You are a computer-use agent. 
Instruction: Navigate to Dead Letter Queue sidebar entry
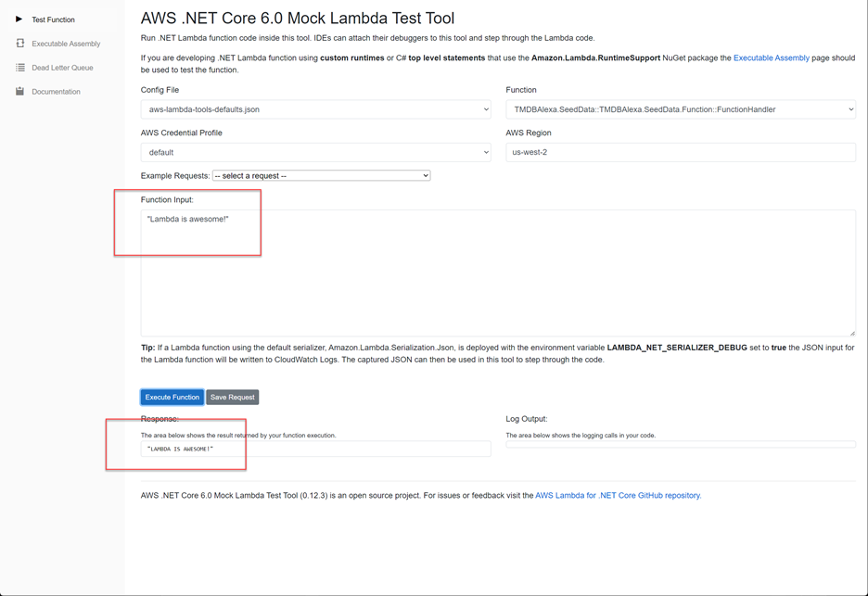61,68
